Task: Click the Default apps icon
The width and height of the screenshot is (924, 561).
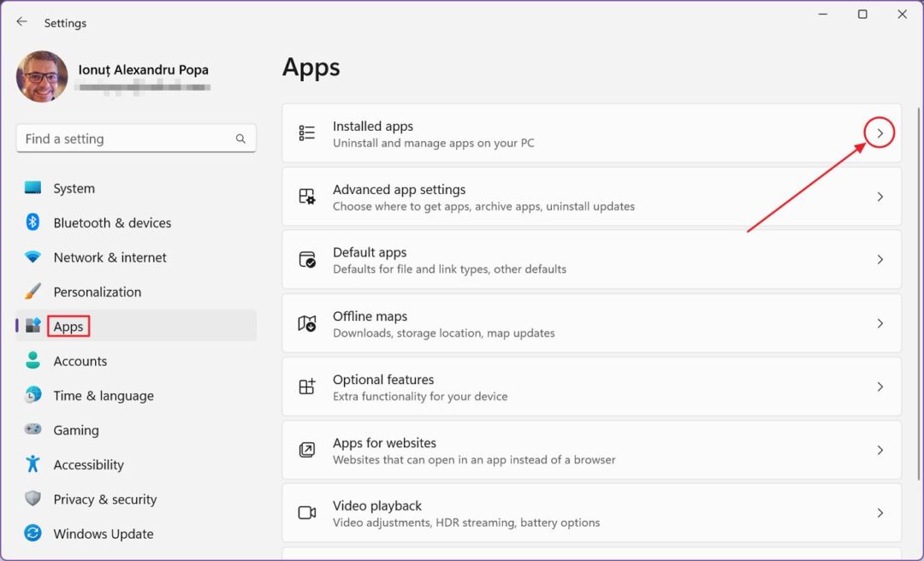Action: [x=307, y=259]
